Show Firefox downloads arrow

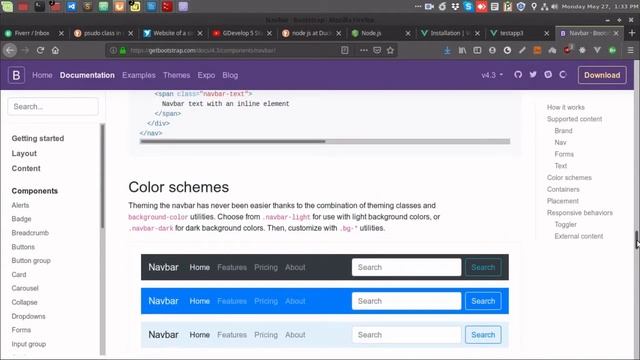point(447,50)
